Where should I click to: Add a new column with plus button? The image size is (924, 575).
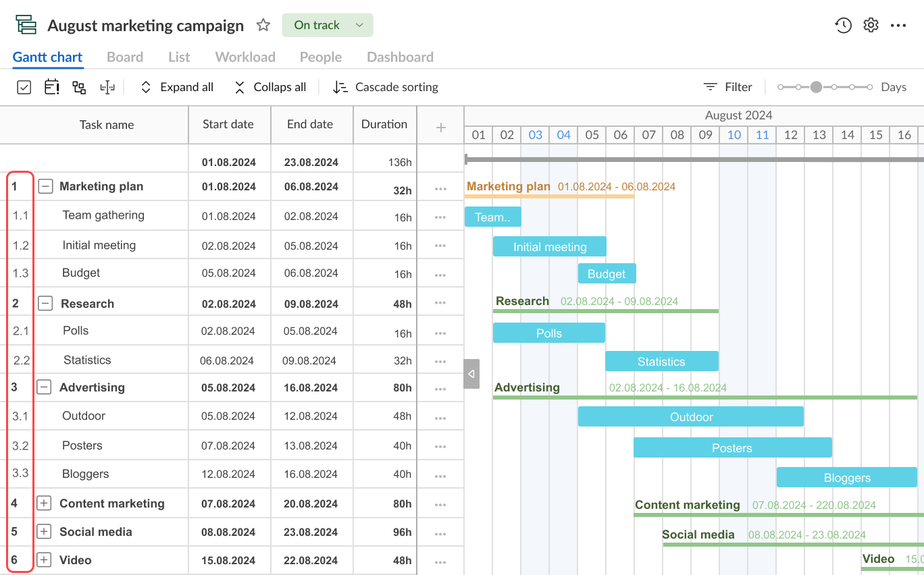[x=440, y=127]
